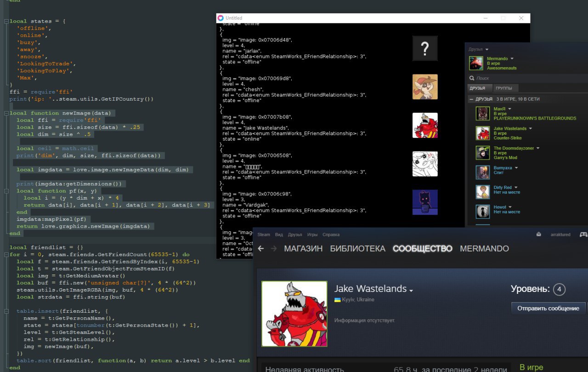This screenshot has height=372, width=588.
Task: Click 'name = "Vardgak"' in Untitled output
Action: click(246, 205)
